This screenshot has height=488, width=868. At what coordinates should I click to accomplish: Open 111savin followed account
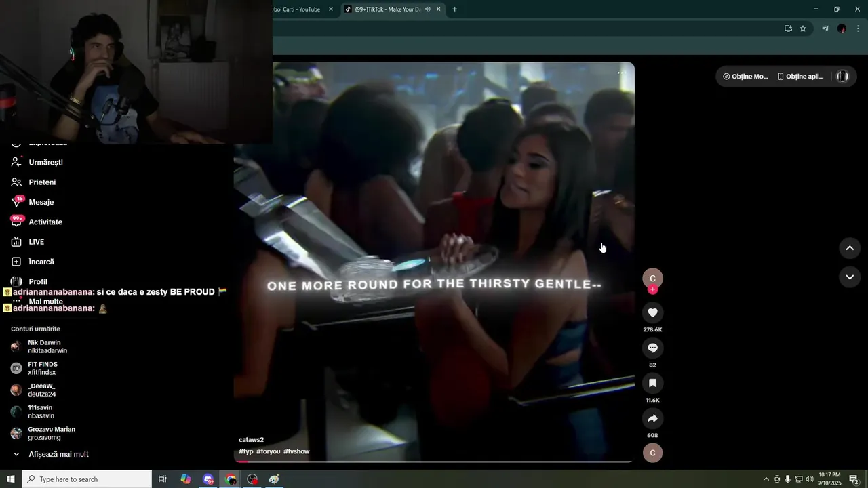39,411
